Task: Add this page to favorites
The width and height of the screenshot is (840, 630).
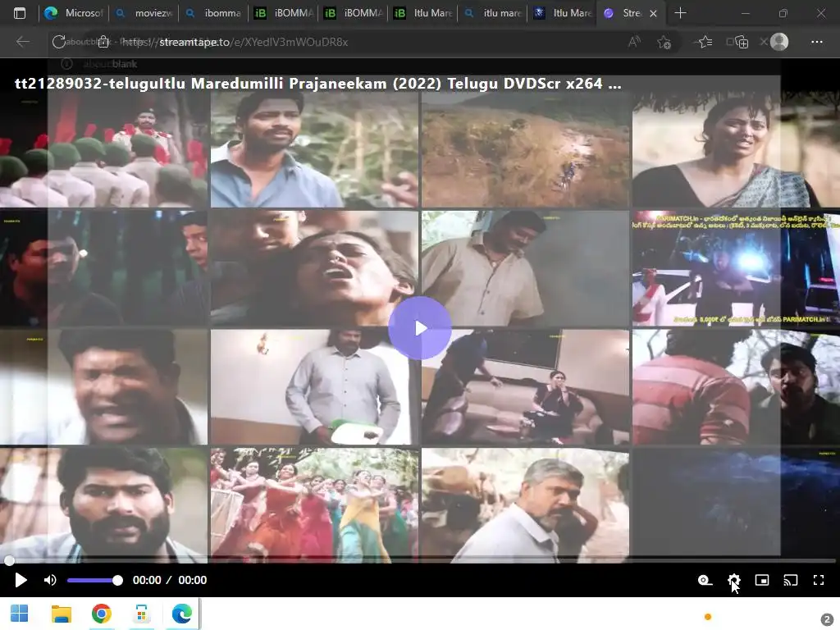Action: 664,42
